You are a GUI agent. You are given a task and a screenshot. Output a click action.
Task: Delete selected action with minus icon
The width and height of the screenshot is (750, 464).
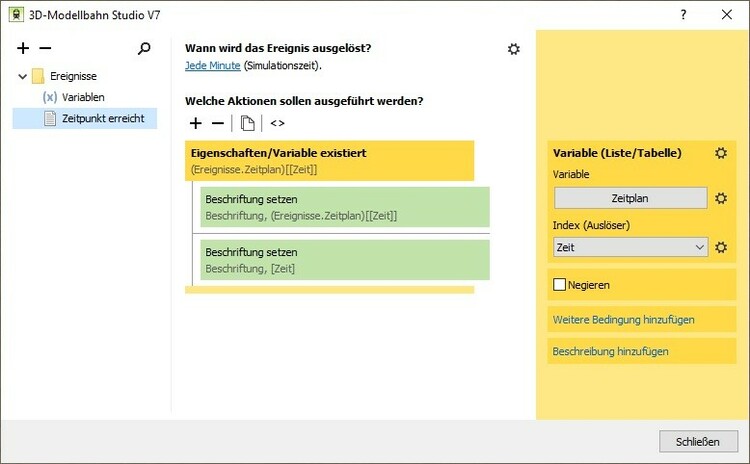click(218, 123)
